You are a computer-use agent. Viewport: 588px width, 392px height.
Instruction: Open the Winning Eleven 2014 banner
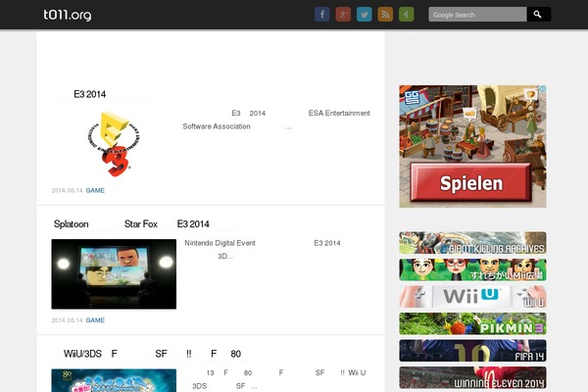pos(472,377)
